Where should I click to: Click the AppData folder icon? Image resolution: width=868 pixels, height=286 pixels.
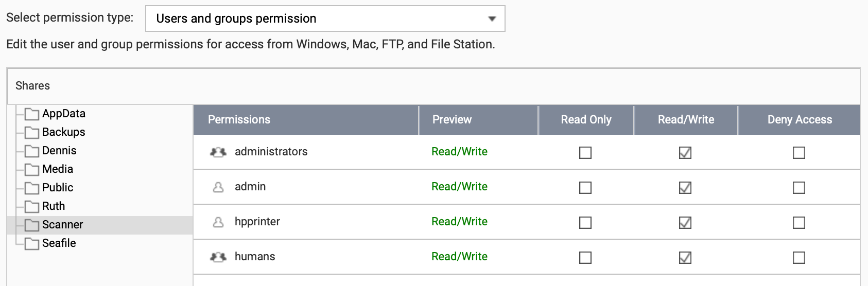tap(32, 114)
